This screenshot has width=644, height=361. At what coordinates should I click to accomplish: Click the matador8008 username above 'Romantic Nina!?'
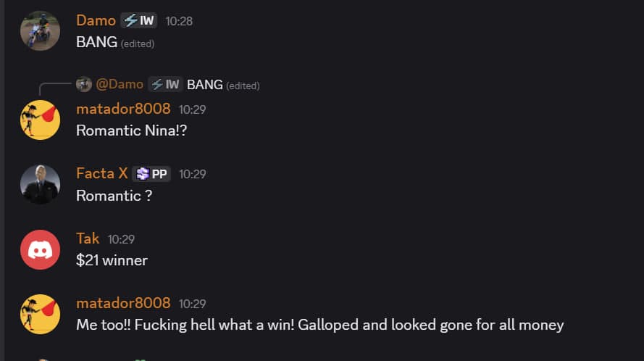123,109
